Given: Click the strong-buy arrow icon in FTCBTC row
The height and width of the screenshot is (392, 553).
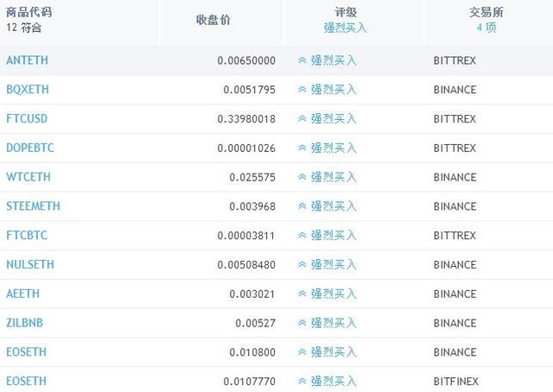Looking at the screenshot, I should click(302, 236).
